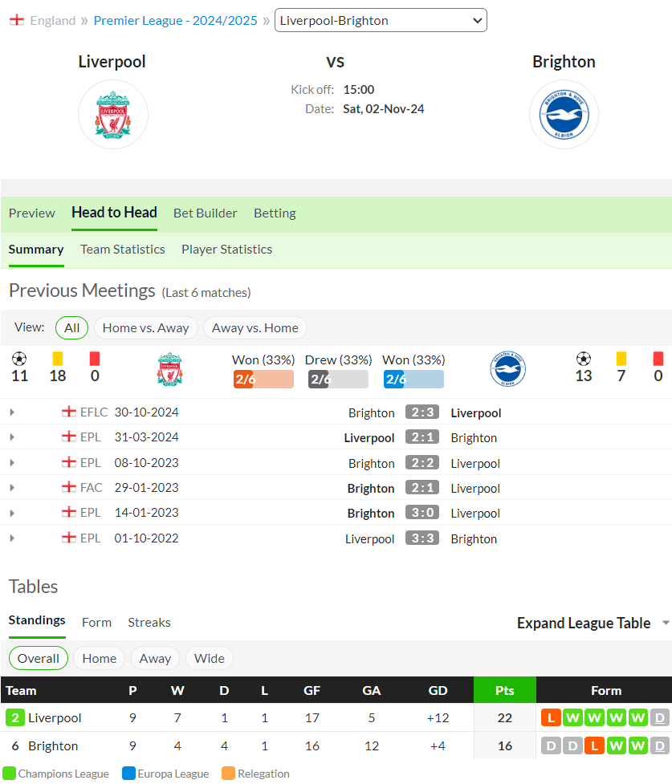Click the 2:1 score of 31-03-2024 match
672x784 pixels.
tap(422, 437)
